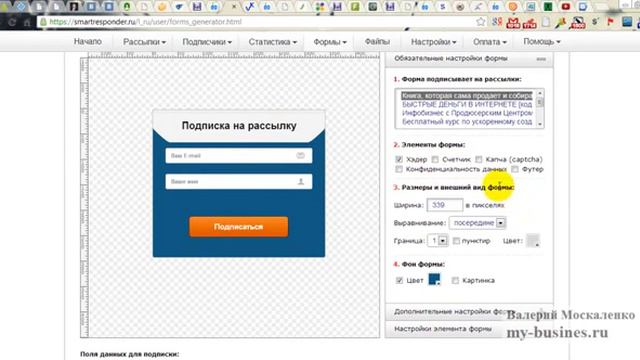This screenshot has height=360, width=640.
Task: Open the Статистика menu
Action: tap(273, 42)
